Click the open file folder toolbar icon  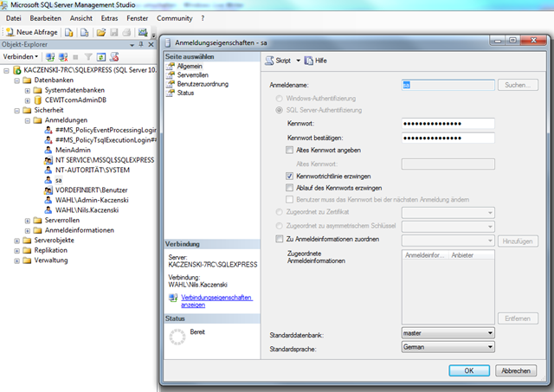(101, 33)
